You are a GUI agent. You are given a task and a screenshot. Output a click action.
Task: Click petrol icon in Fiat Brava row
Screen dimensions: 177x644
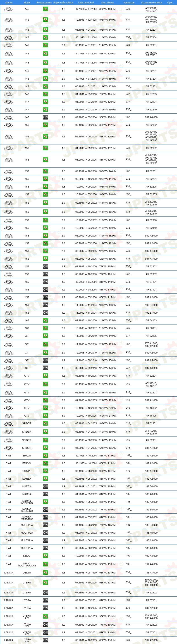click(45, 456)
